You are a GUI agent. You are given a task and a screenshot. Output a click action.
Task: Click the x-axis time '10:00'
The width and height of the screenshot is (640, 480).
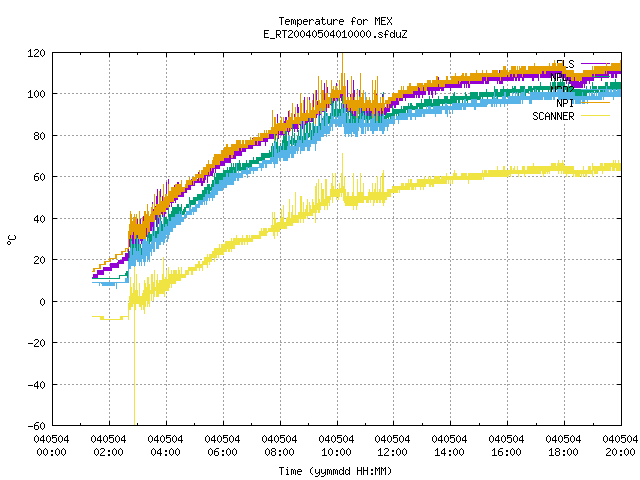pyautogui.click(x=336, y=453)
